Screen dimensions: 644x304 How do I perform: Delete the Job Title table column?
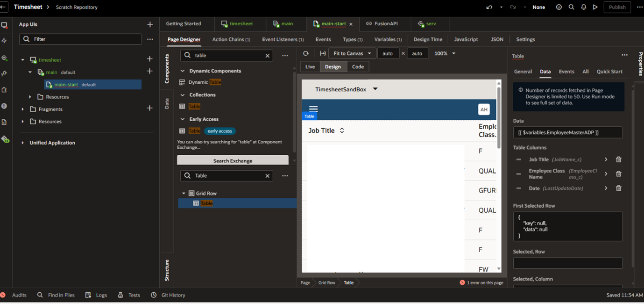[x=618, y=159]
